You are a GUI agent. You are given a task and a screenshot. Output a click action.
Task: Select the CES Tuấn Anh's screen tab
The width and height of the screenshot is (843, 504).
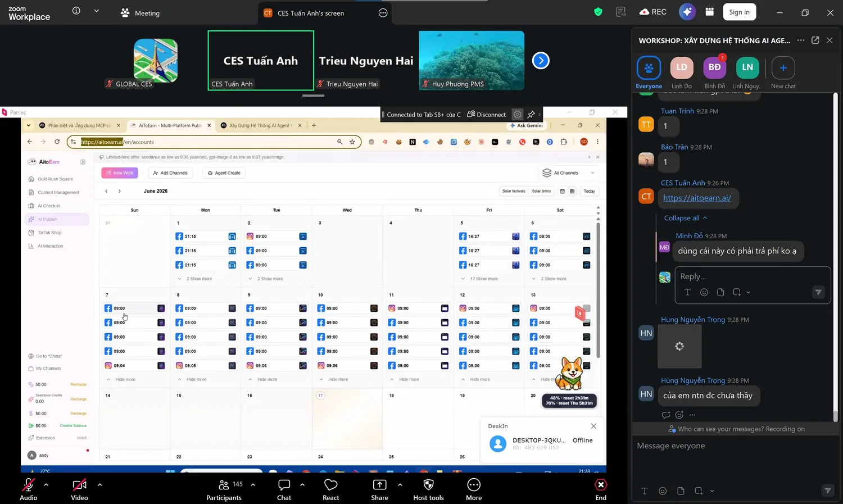[325, 13]
